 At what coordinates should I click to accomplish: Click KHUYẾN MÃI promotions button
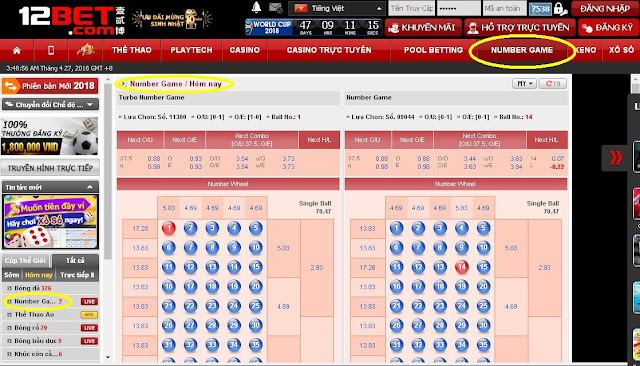pyautogui.click(x=423, y=28)
